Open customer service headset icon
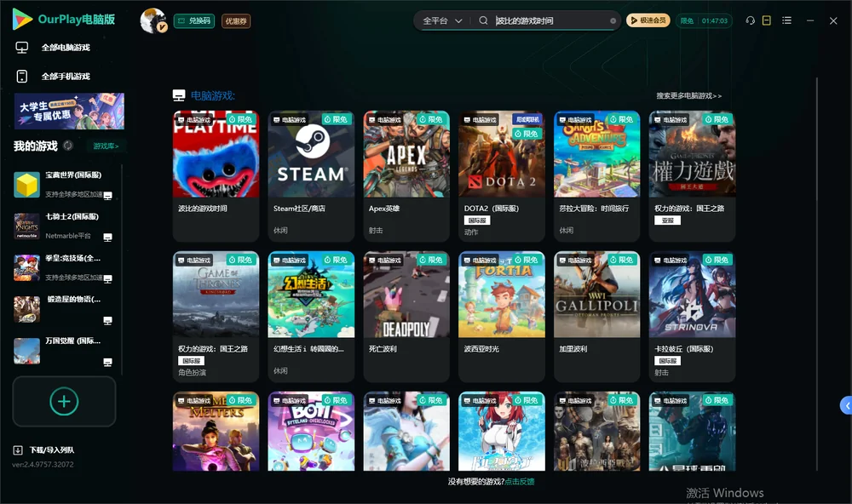 [x=751, y=20]
